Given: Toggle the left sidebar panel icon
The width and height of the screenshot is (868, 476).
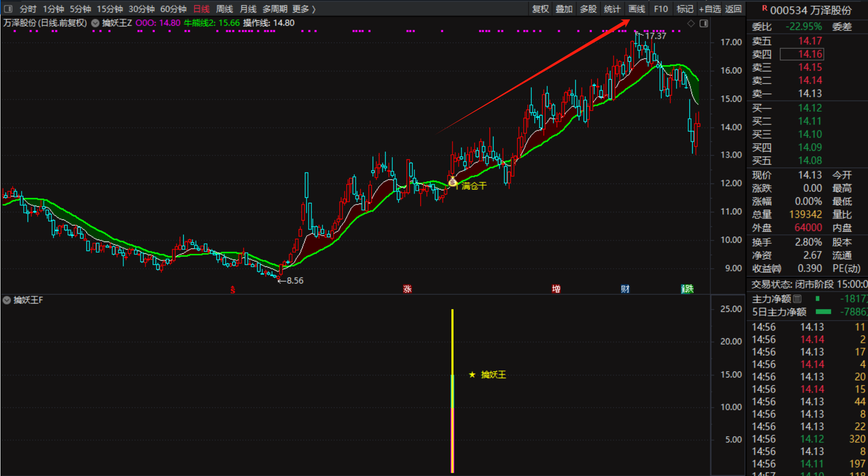Looking at the screenshot, I should click(x=8, y=9).
